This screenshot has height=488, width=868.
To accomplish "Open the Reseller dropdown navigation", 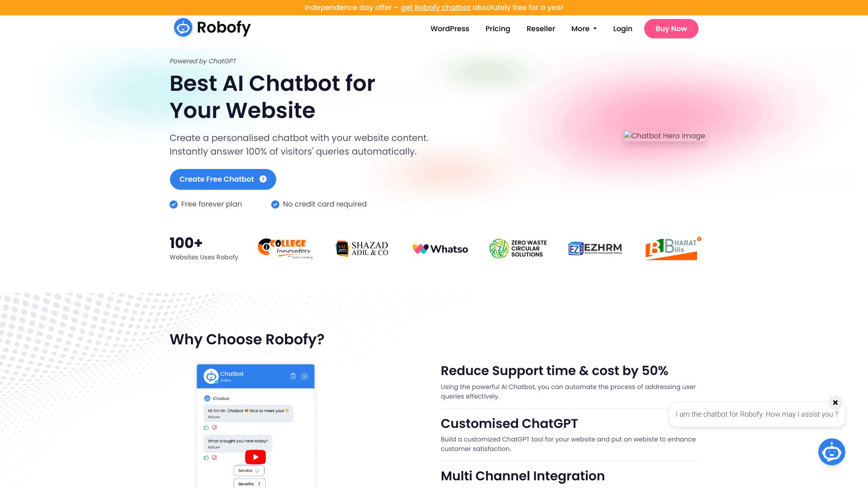I will point(540,28).
